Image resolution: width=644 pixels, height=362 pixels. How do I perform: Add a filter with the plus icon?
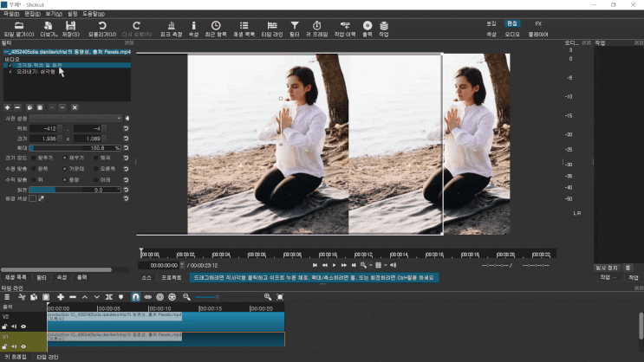pyautogui.click(x=7, y=107)
